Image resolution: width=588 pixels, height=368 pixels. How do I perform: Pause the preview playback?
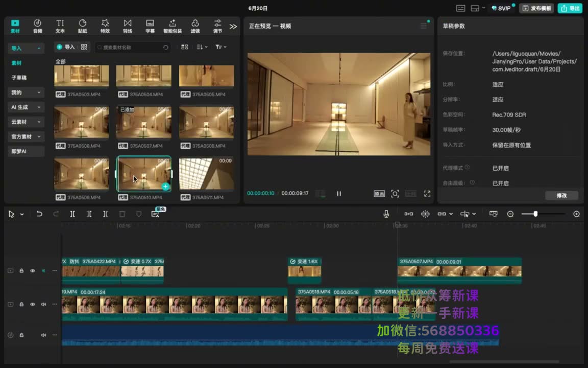(339, 193)
